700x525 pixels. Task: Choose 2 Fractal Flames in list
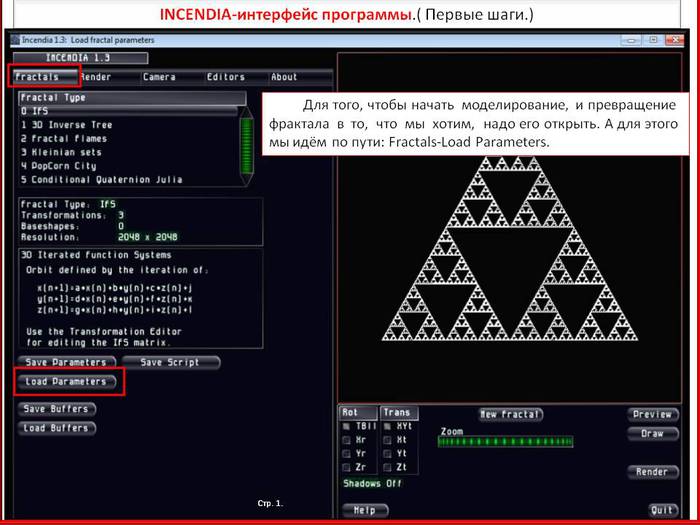point(129,139)
